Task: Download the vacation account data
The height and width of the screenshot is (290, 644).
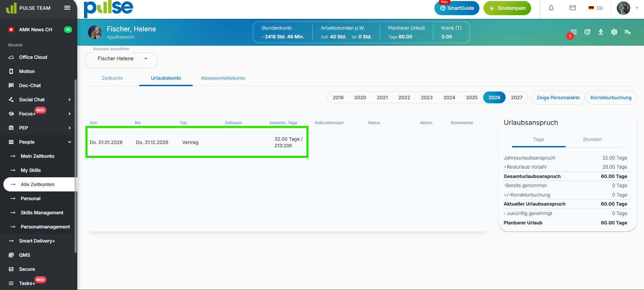Action: [x=601, y=32]
